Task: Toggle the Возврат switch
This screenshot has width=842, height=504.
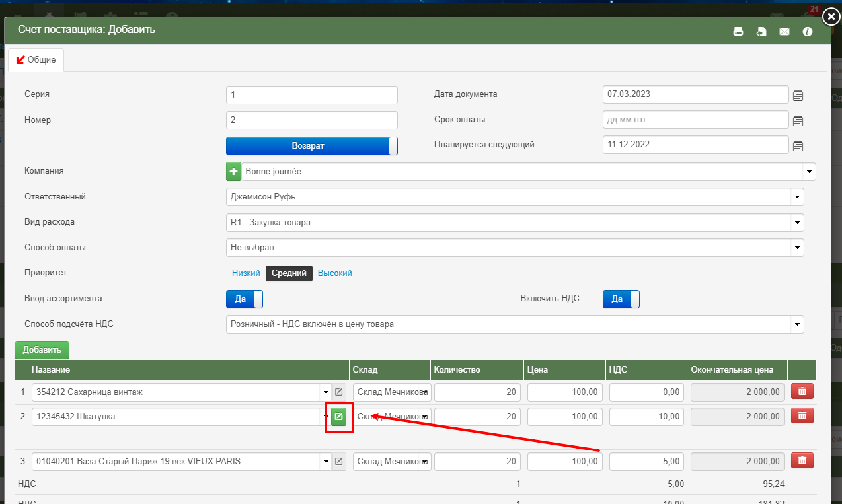Action: (312, 146)
